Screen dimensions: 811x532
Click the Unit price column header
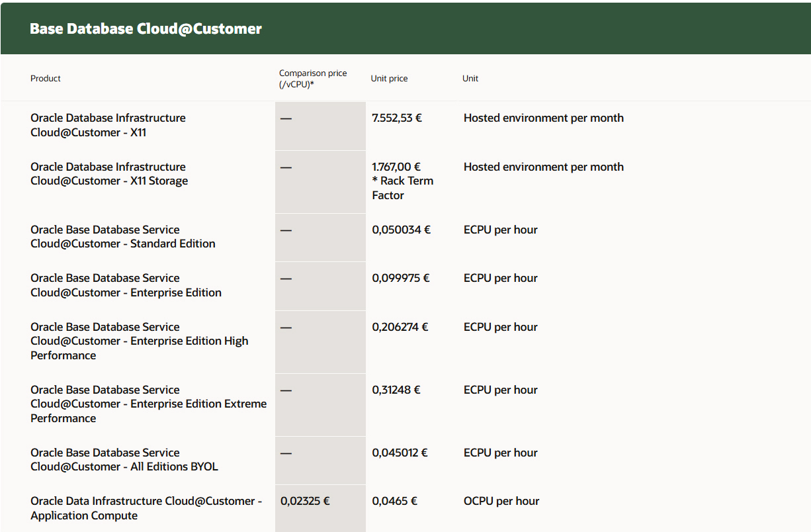[x=389, y=78]
